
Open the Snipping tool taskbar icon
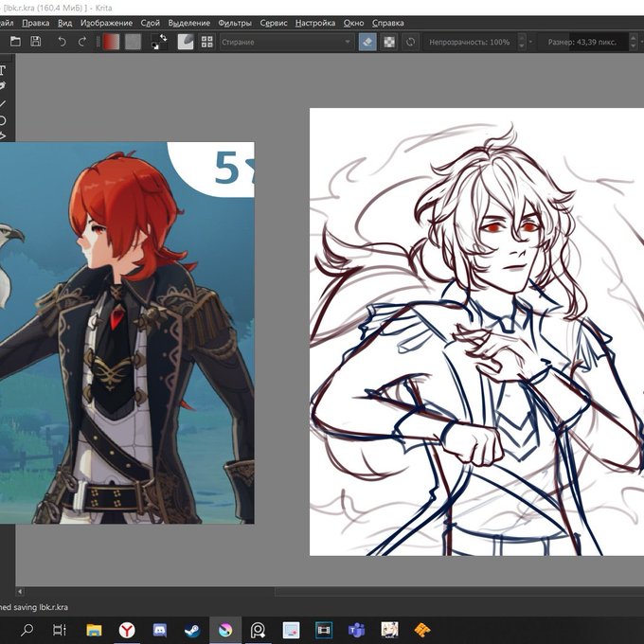tap(291, 630)
